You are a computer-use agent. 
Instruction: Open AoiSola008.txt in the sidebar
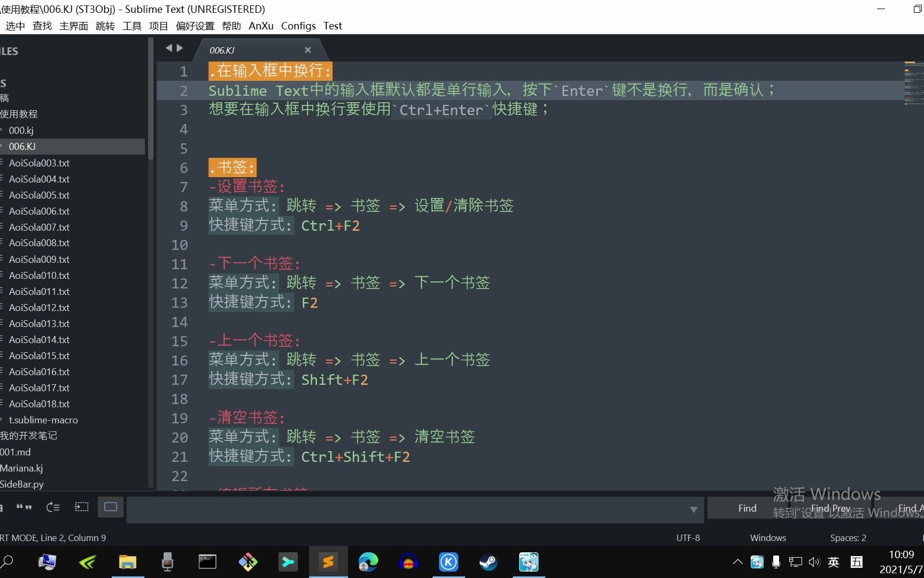[x=72, y=242]
